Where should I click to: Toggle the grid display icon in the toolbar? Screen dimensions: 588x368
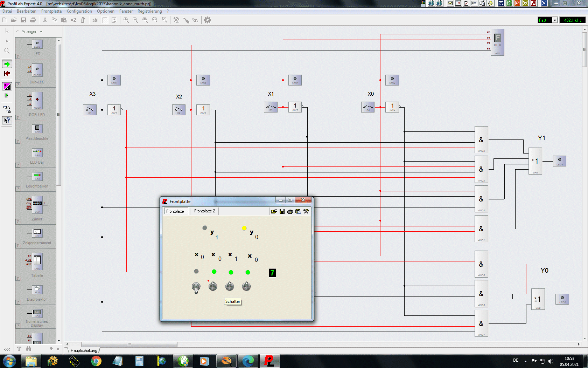coord(105,20)
